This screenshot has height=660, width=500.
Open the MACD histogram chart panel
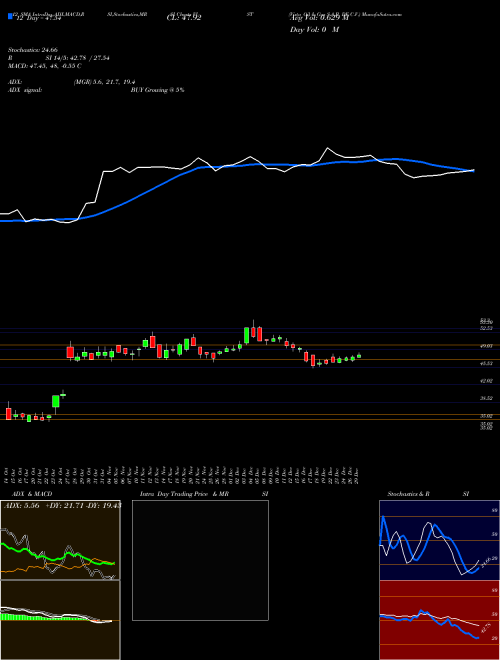(x=60, y=620)
